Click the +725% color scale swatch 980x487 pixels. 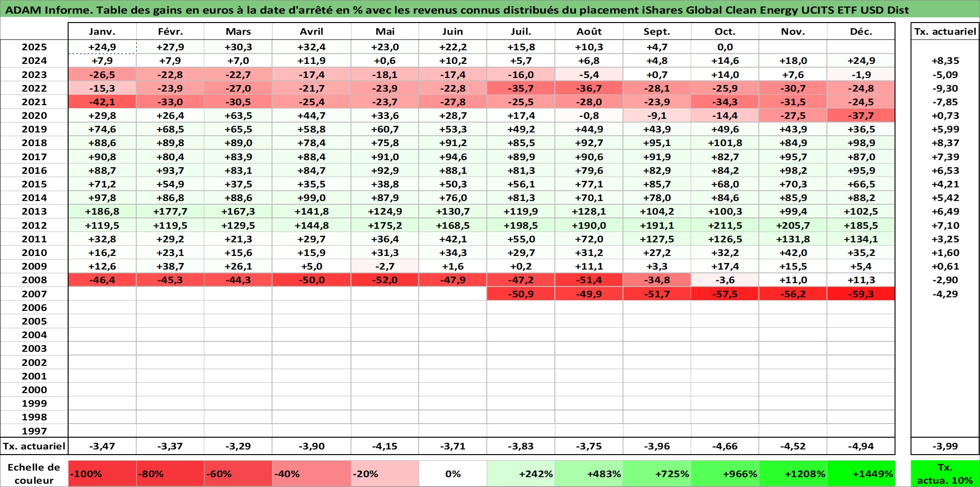click(x=657, y=473)
